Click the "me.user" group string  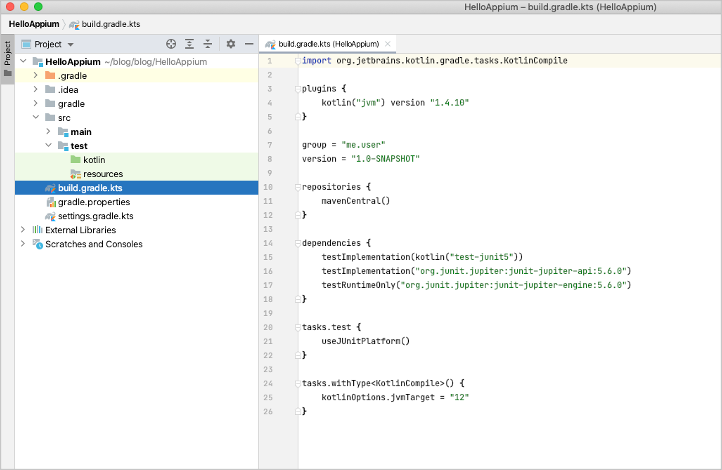(x=363, y=145)
